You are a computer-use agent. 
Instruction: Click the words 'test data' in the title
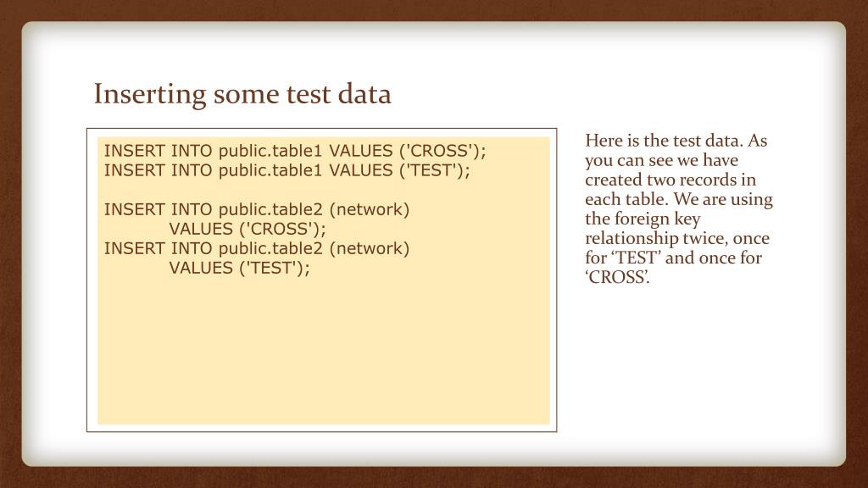click(339, 94)
